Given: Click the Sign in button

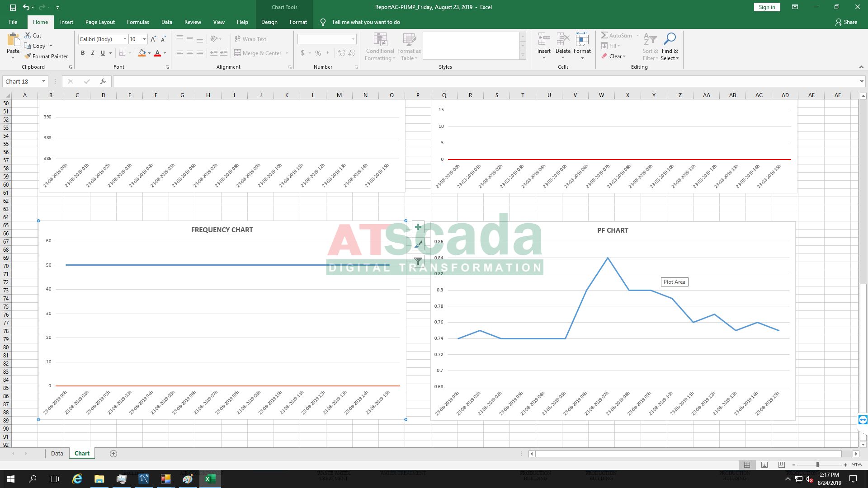Looking at the screenshot, I should click(767, 7).
